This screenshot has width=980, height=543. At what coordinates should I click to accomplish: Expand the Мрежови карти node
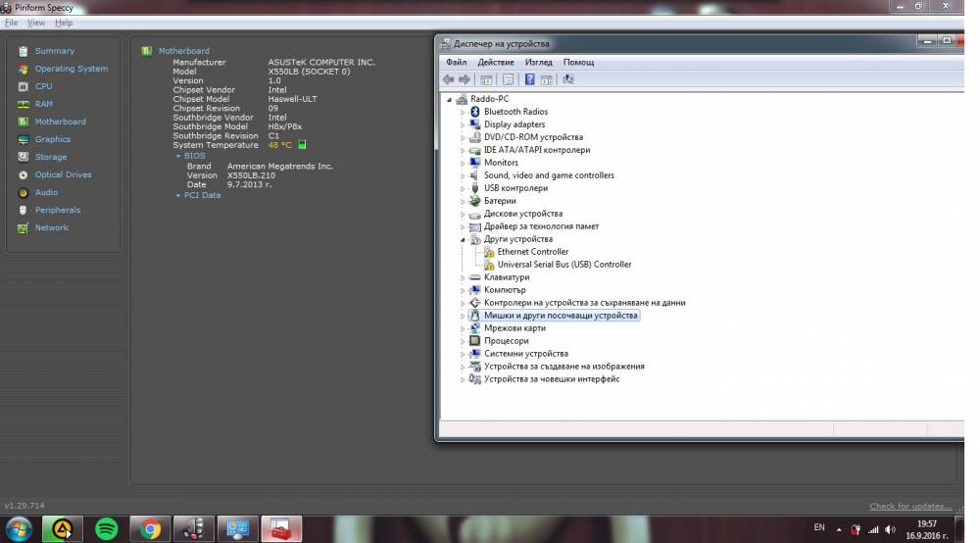point(463,328)
